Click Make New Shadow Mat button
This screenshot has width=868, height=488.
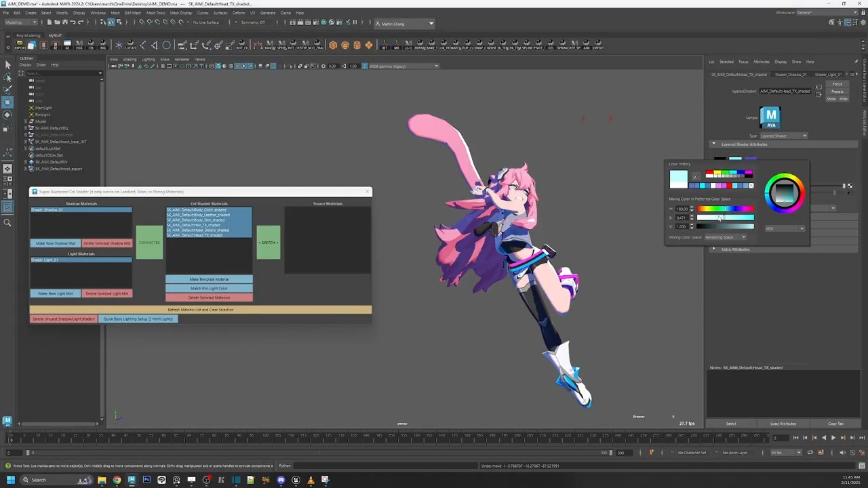click(x=56, y=243)
